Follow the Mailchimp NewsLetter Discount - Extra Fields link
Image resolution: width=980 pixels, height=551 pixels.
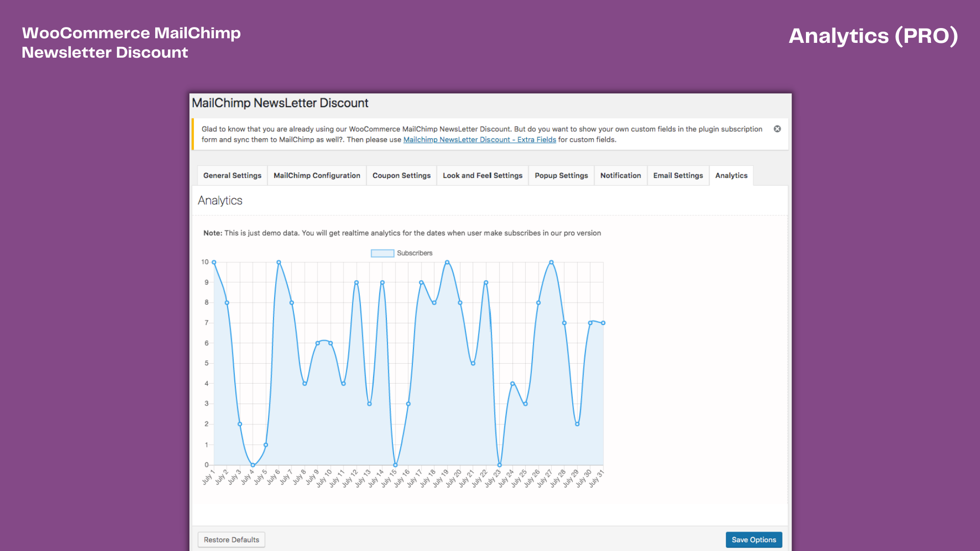coord(480,140)
